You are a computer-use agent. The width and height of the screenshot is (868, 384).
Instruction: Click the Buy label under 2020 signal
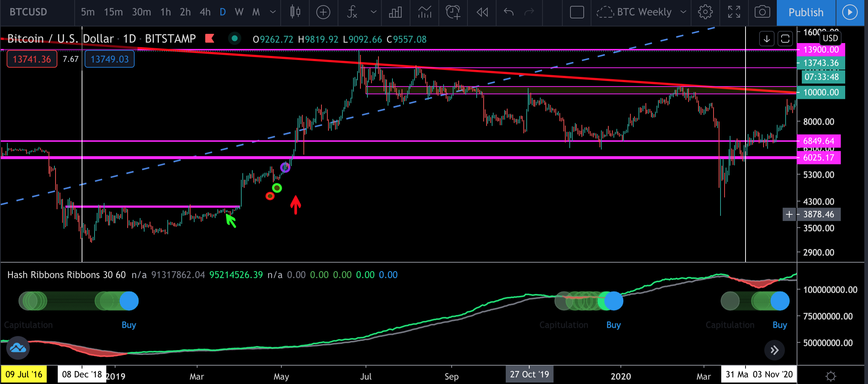click(780, 325)
